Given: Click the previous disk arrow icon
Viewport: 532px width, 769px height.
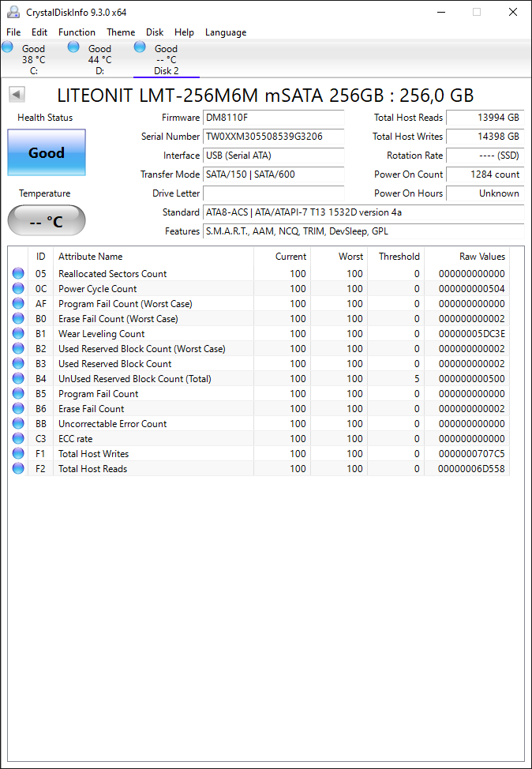Looking at the screenshot, I should click(17, 94).
